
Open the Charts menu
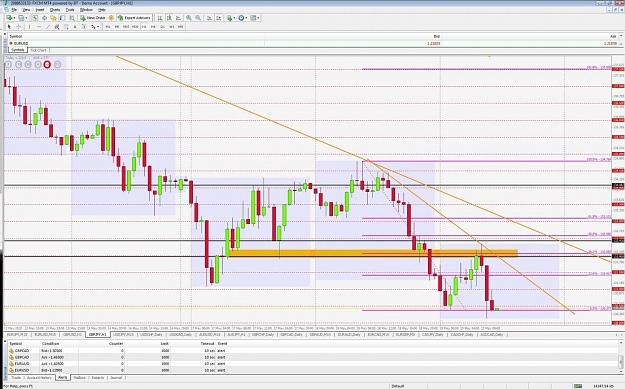55,10
